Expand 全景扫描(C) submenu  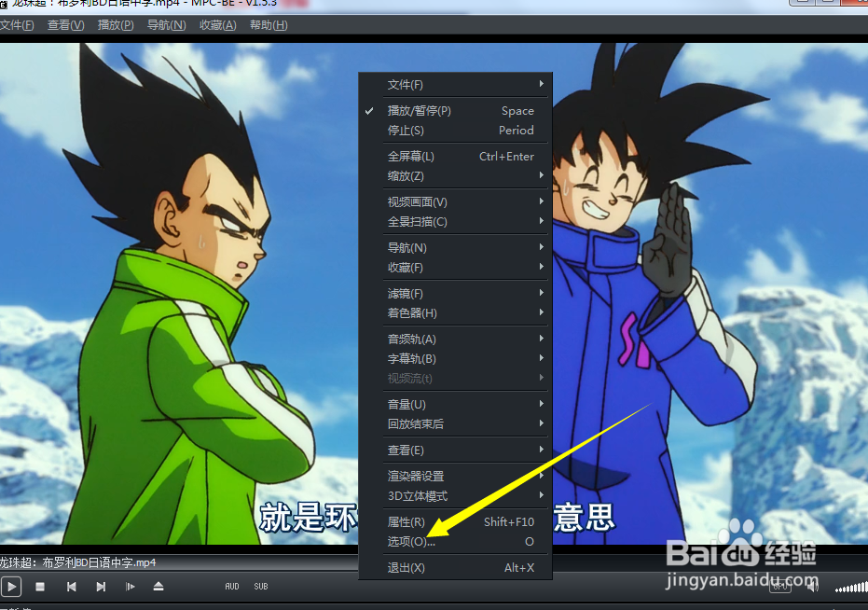tap(455, 222)
